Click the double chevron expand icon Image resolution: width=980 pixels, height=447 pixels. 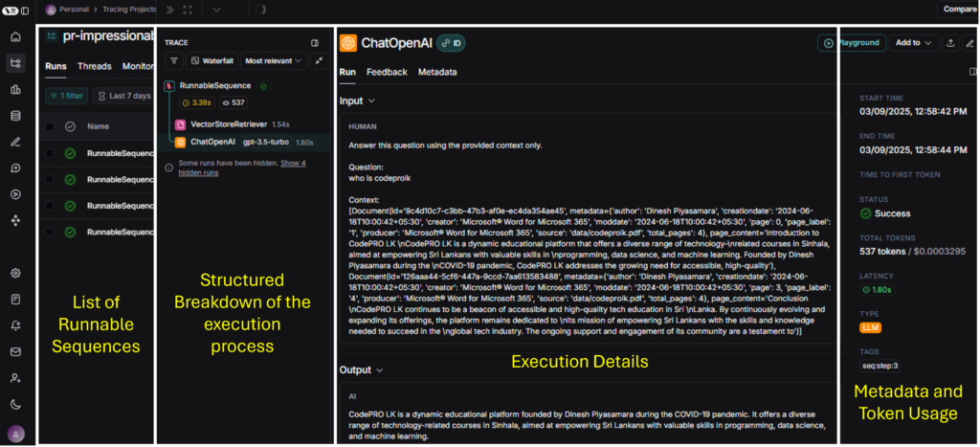(169, 10)
